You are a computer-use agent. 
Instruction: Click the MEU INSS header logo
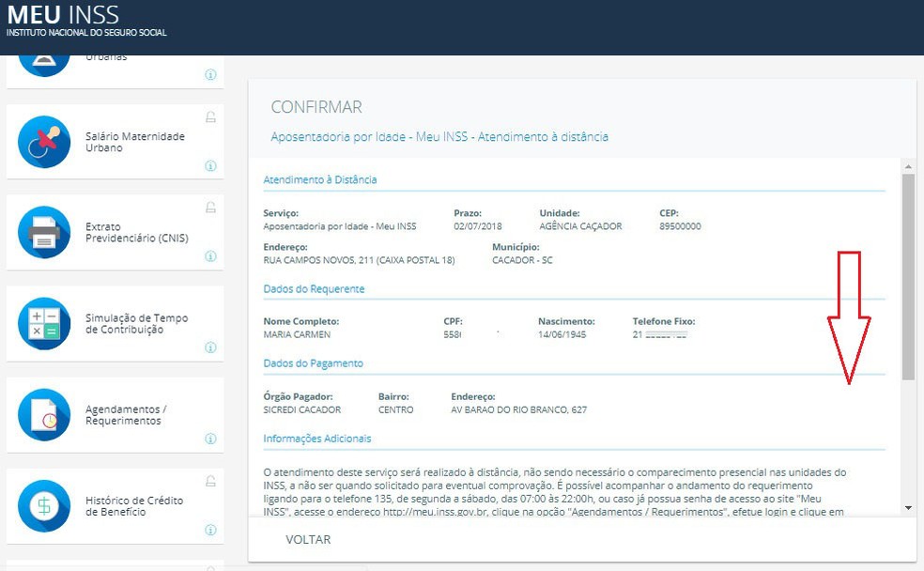(61, 16)
